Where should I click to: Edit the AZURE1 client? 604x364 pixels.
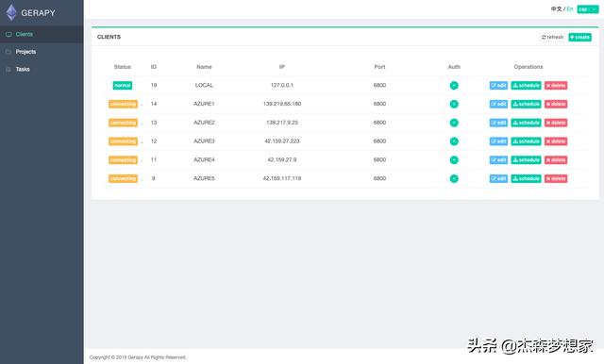tap(498, 104)
